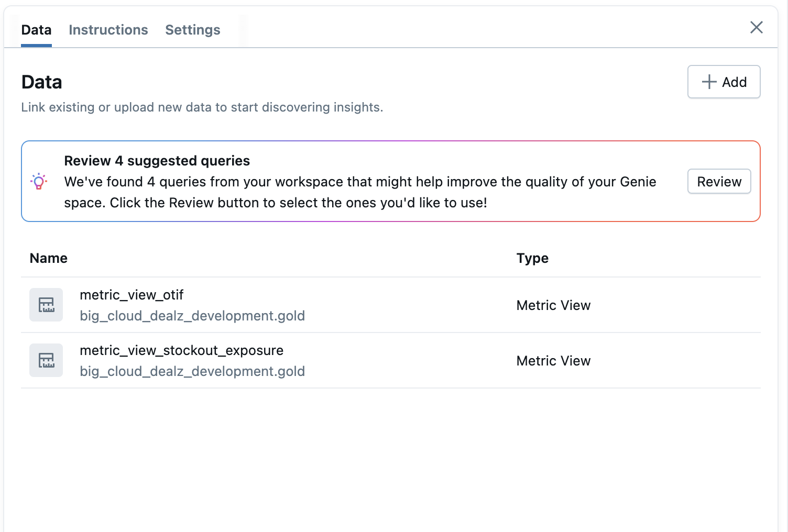Select Metric View type in the metric_view_otif row
Image resolution: width=788 pixels, height=532 pixels.
coord(553,305)
